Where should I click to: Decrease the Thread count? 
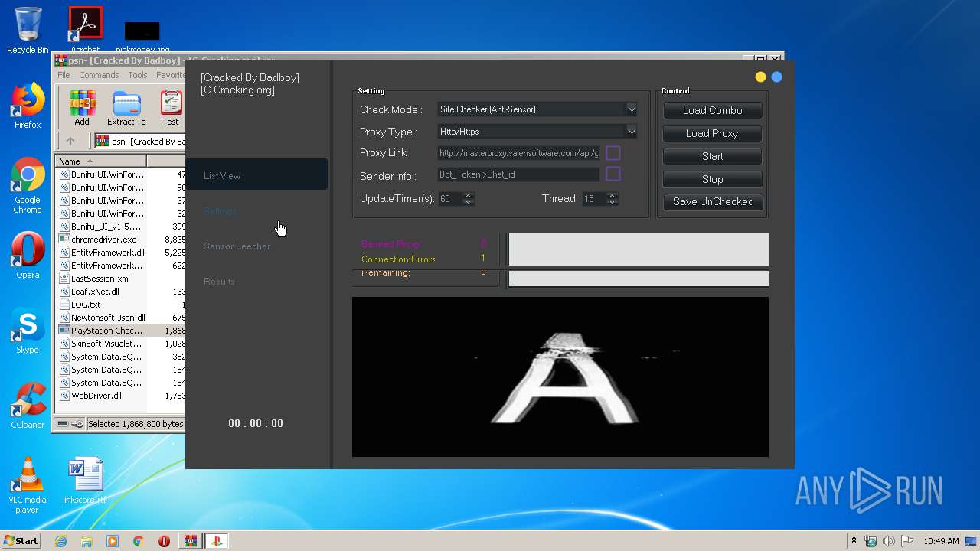[x=612, y=202]
